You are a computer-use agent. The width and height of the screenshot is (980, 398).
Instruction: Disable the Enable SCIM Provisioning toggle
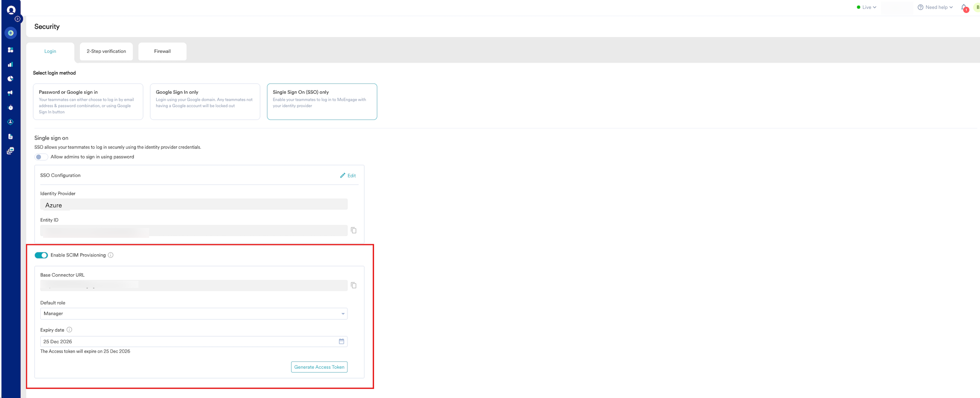coord(41,255)
